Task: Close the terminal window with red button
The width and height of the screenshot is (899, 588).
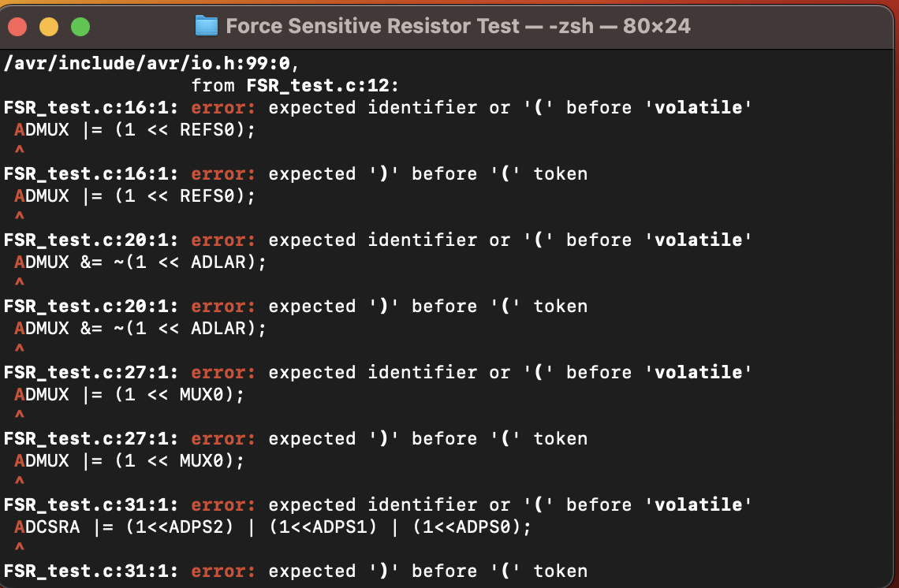Action: coord(17,28)
